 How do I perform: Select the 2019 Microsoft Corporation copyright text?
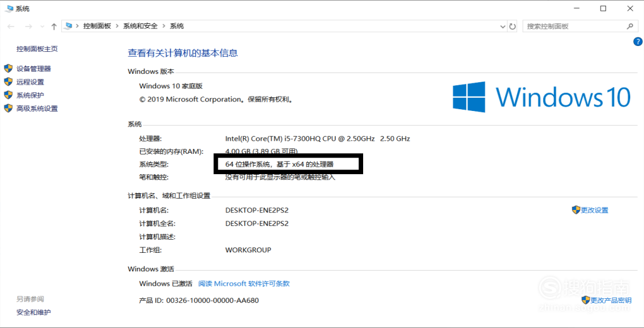(x=216, y=100)
